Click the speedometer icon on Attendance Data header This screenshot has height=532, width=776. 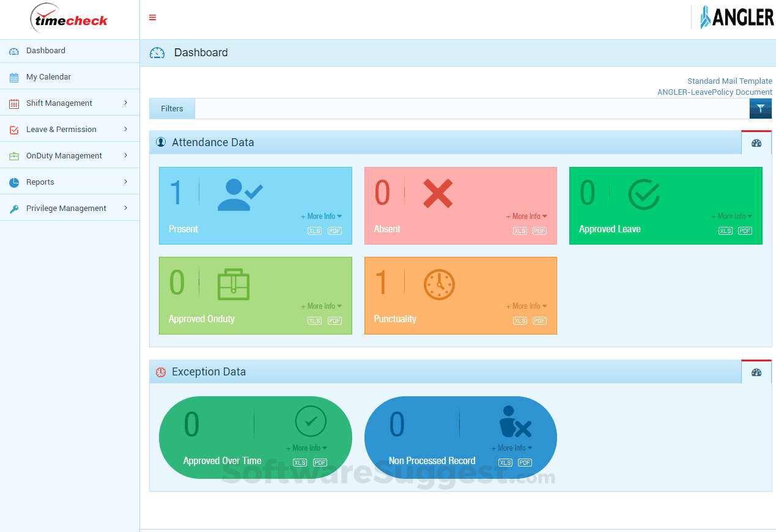point(756,142)
